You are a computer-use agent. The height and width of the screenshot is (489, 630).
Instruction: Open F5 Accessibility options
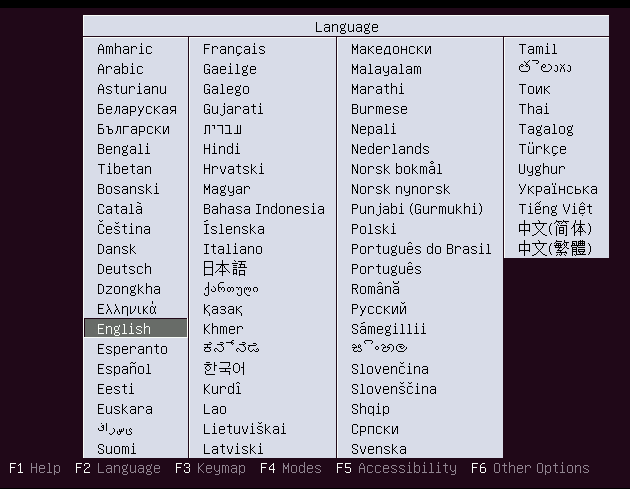coord(396,468)
